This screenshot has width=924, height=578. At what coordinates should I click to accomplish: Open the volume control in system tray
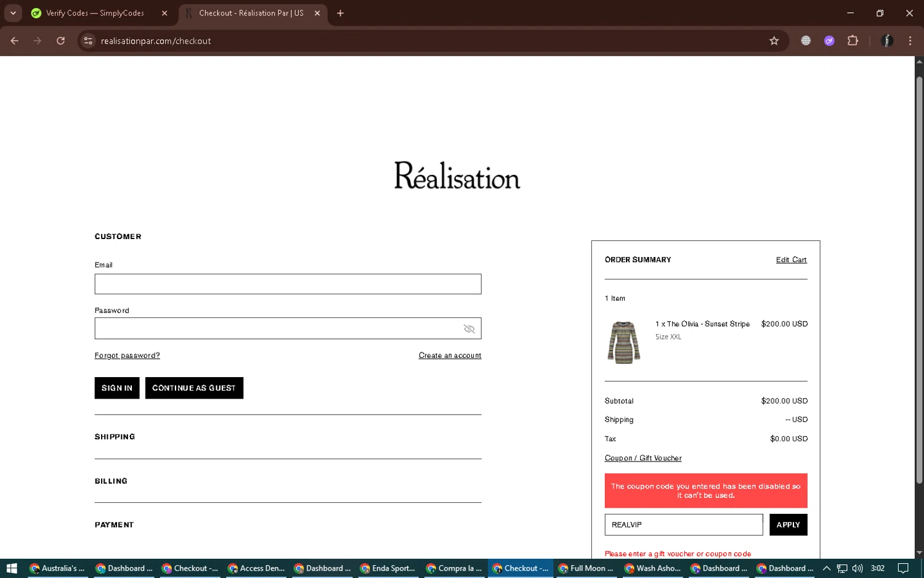click(857, 568)
